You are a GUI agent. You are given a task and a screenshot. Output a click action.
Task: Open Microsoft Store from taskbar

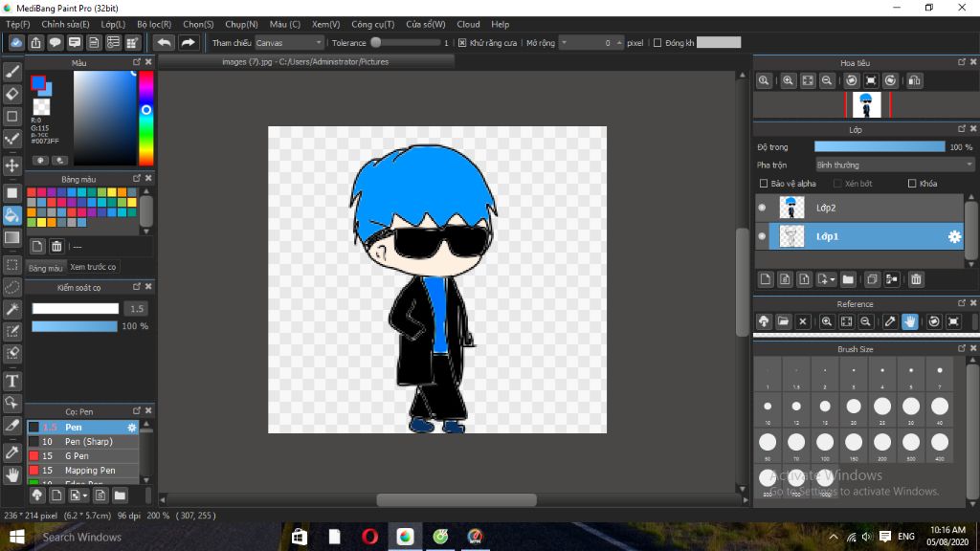(300, 536)
